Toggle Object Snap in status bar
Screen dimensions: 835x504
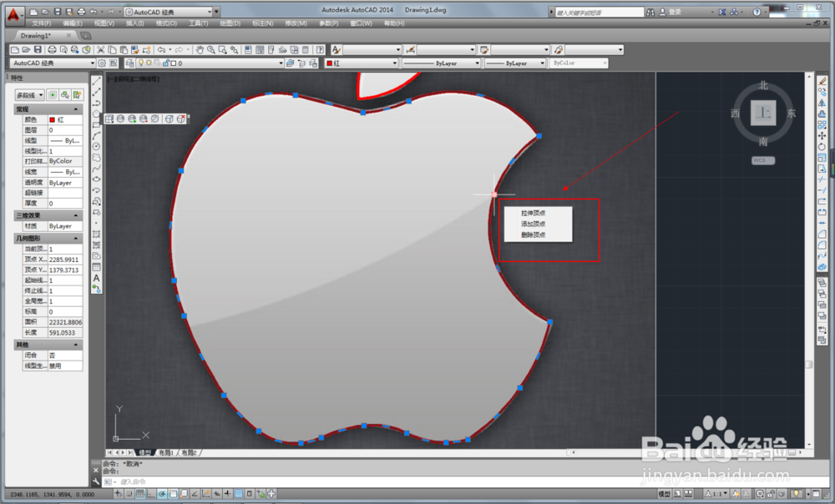tap(173, 494)
